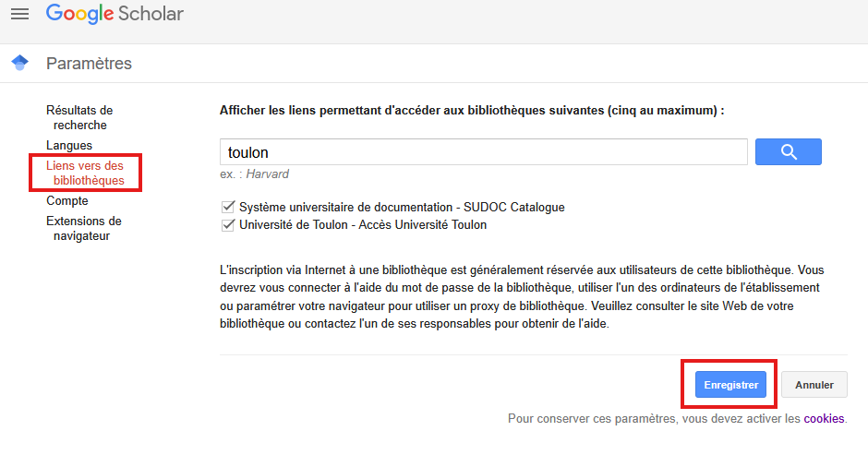Open the hamburger main menu

point(19,14)
